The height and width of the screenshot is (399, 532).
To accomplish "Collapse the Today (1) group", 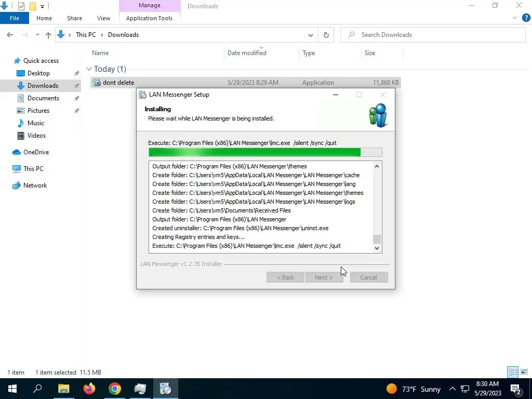I will 89,69.
